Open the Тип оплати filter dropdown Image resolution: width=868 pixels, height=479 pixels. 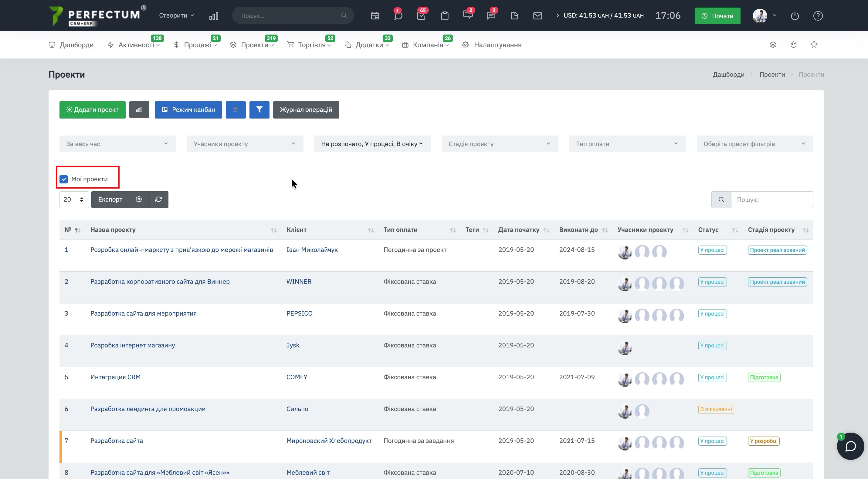click(x=627, y=144)
